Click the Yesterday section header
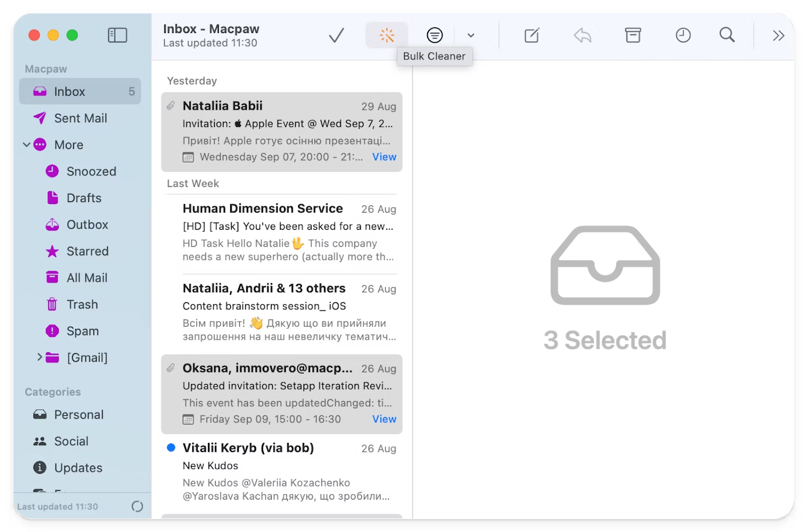 click(192, 80)
